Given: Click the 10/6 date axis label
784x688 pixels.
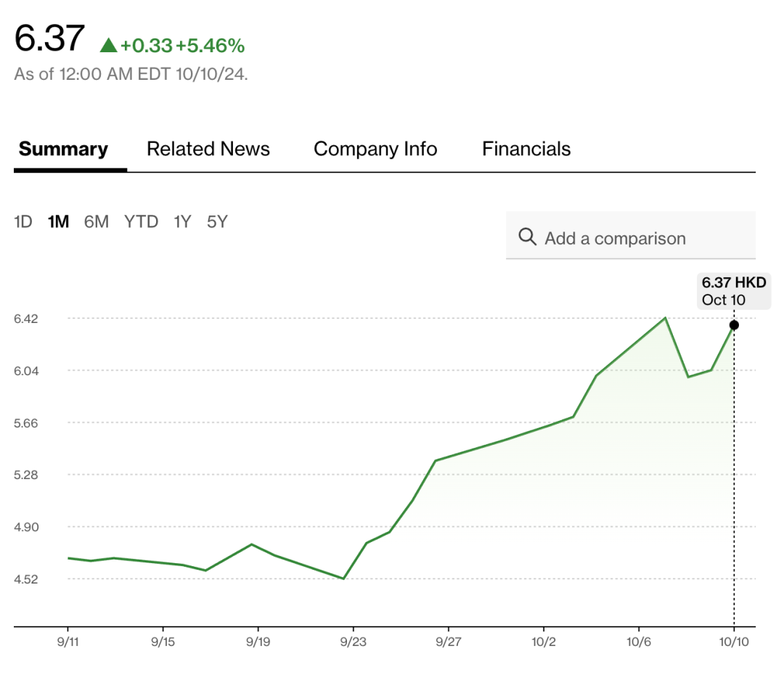Looking at the screenshot, I should point(638,642).
